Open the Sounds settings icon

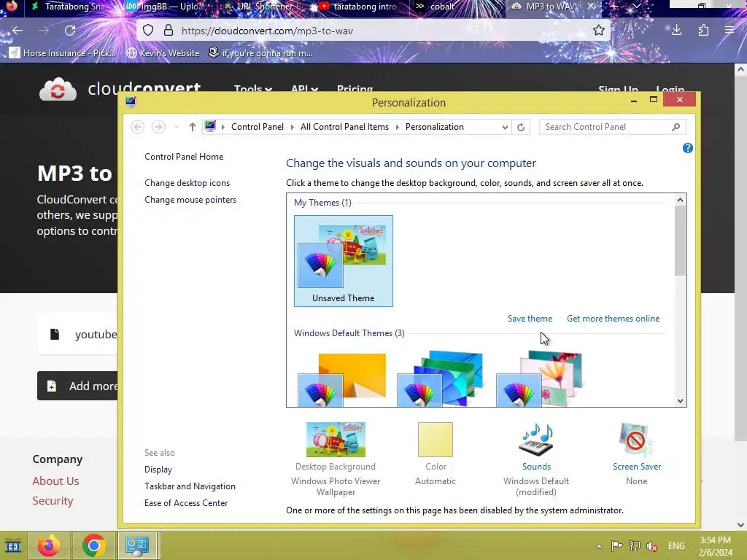[x=536, y=440]
